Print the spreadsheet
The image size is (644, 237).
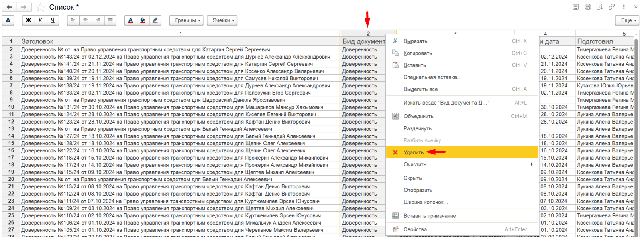point(588,7)
